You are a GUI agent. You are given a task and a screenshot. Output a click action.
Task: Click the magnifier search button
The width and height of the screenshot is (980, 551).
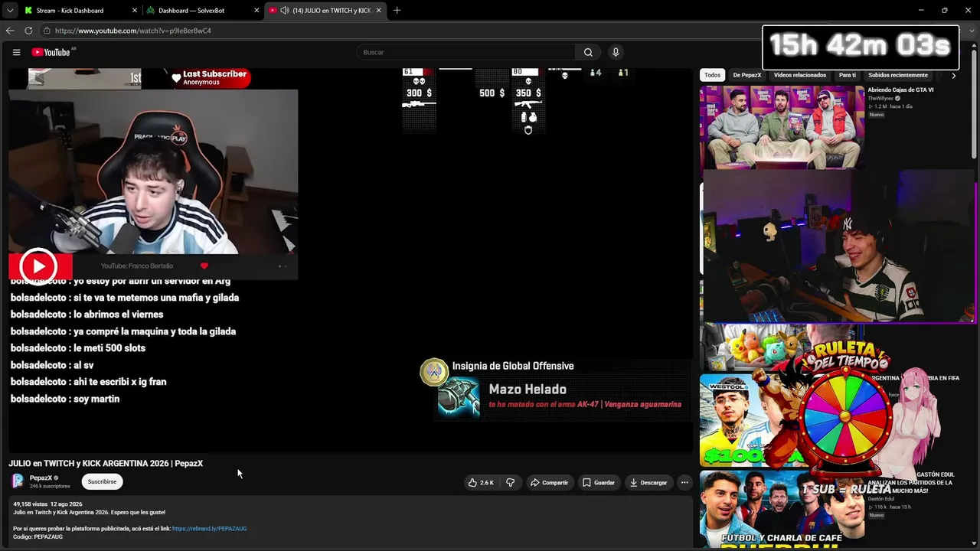[x=588, y=52]
